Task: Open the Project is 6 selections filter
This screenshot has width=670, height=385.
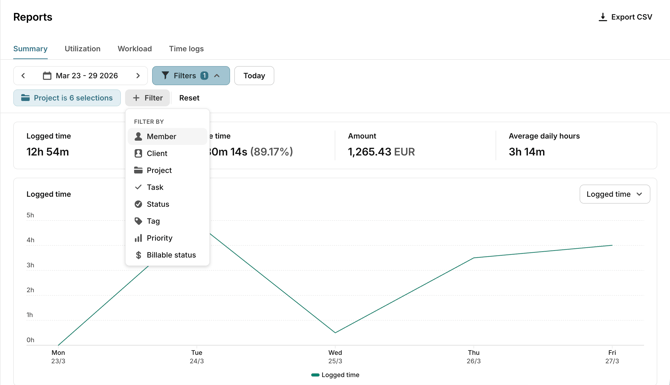Action: (67, 98)
